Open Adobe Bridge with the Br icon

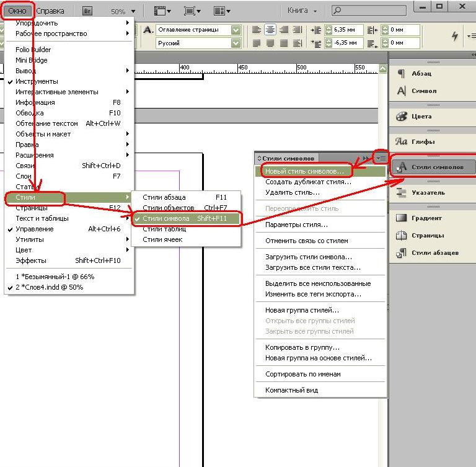[87, 11]
